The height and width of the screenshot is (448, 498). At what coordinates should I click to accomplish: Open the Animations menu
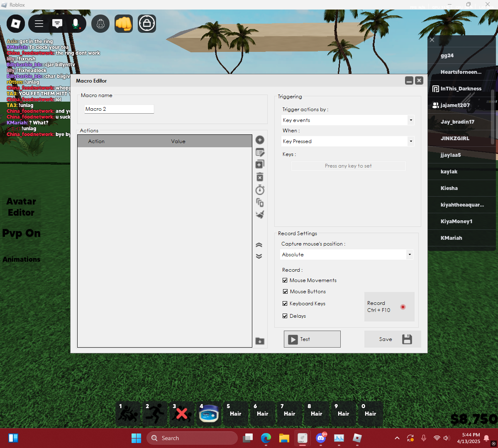[x=22, y=259]
